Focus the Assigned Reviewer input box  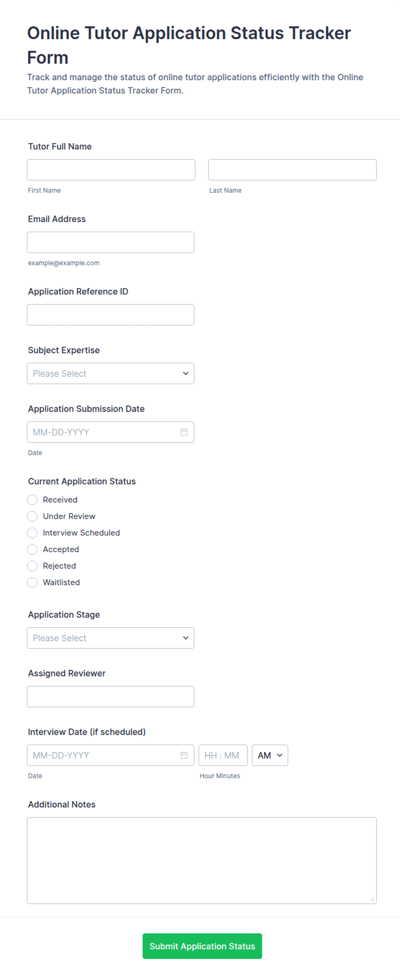pos(111,697)
